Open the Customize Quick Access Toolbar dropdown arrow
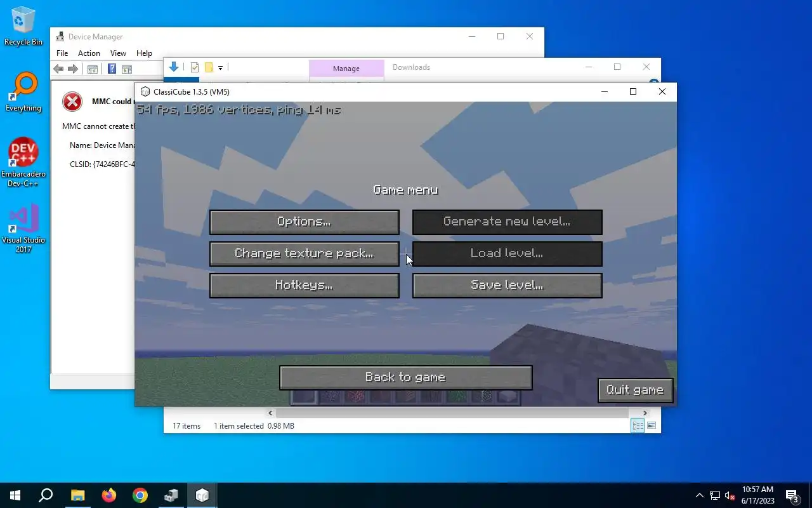The width and height of the screenshot is (812, 508). 220,67
